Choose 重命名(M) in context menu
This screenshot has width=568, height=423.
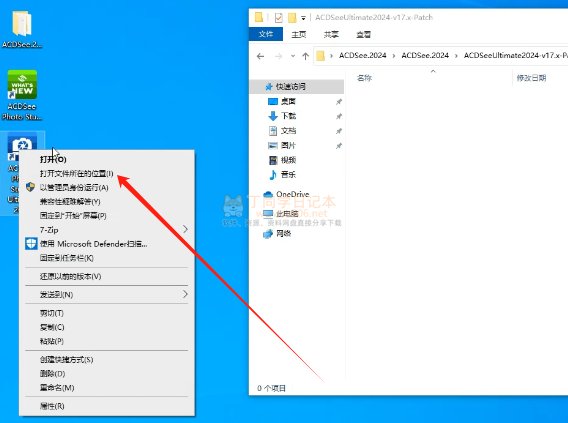pyautogui.click(x=107, y=388)
